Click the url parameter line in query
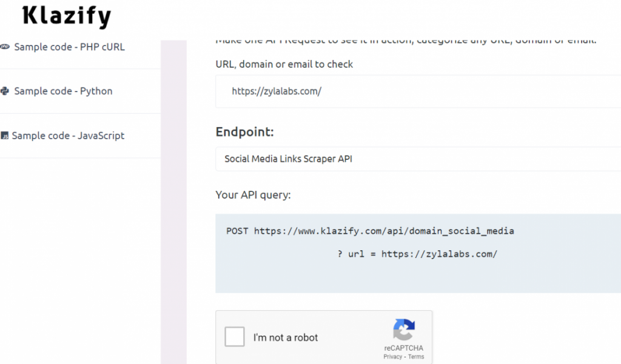The width and height of the screenshot is (621, 364). point(417,254)
